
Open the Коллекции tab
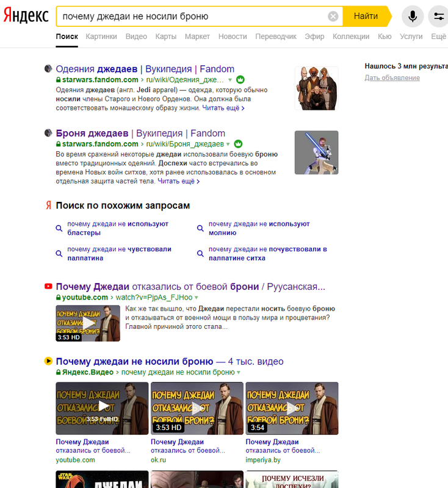(351, 37)
